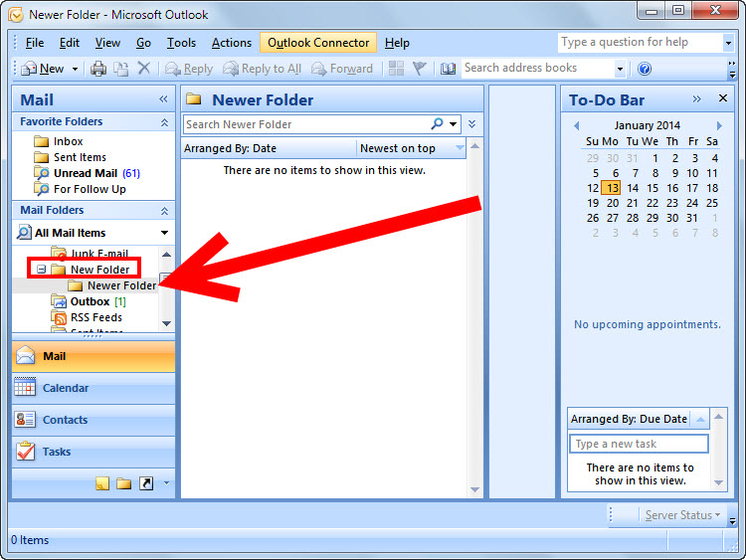
Task: Click the Search address books field
Action: (x=537, y=68)
